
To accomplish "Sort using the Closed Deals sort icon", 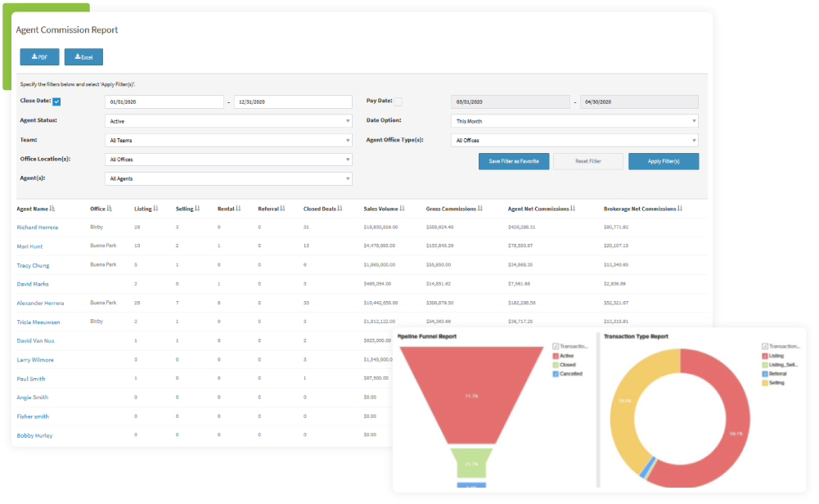I will pyautogui.click(x=338, y=209).
